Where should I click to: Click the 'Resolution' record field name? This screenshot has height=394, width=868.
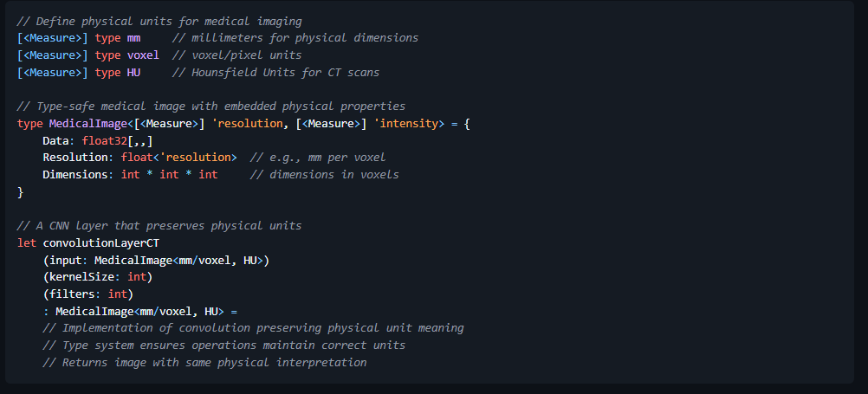pos(75,157)
